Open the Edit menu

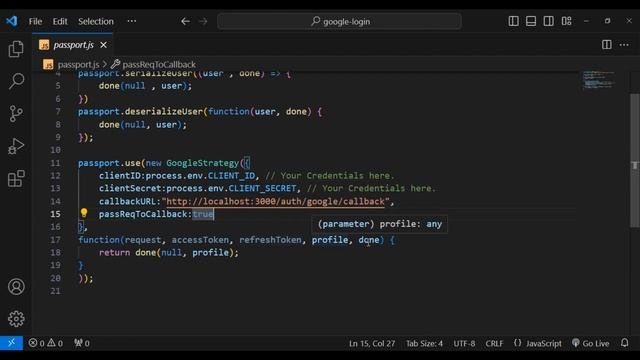click(x=60, y=21)
